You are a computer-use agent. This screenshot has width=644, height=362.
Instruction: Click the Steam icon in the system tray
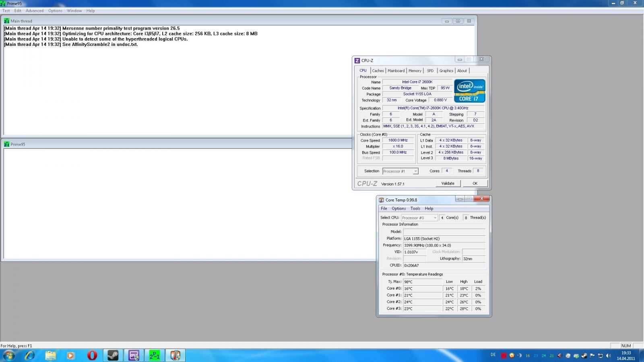click(584, 356)
